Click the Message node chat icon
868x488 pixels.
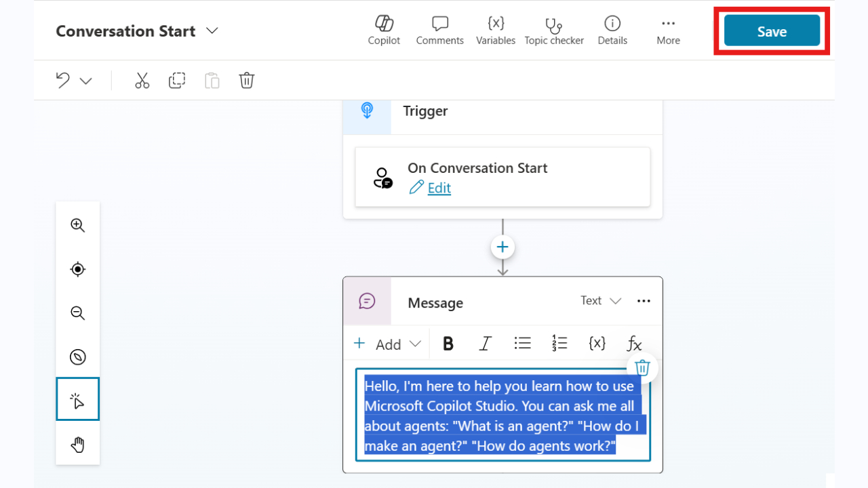pos(367,301)
